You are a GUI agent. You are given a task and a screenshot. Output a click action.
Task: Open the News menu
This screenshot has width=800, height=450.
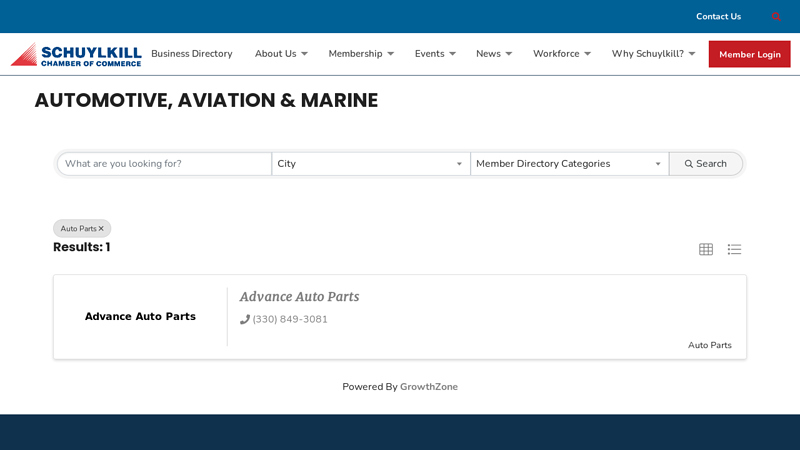point(494,54)
